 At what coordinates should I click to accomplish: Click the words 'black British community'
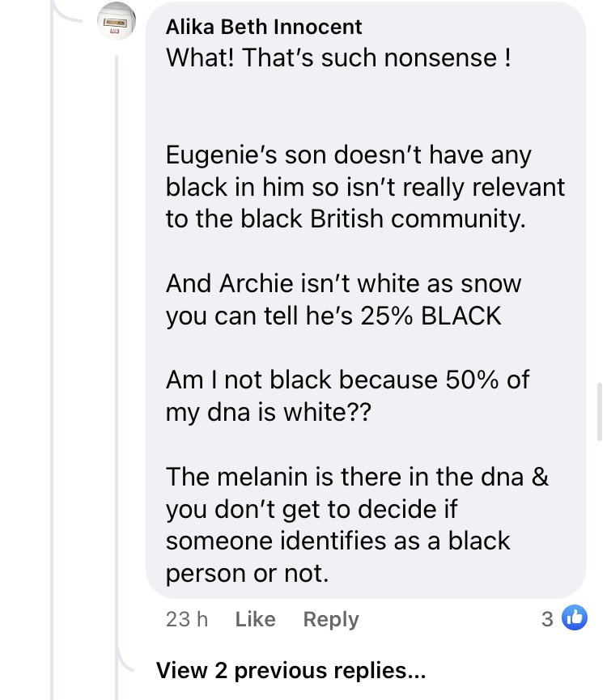point(381,219)
